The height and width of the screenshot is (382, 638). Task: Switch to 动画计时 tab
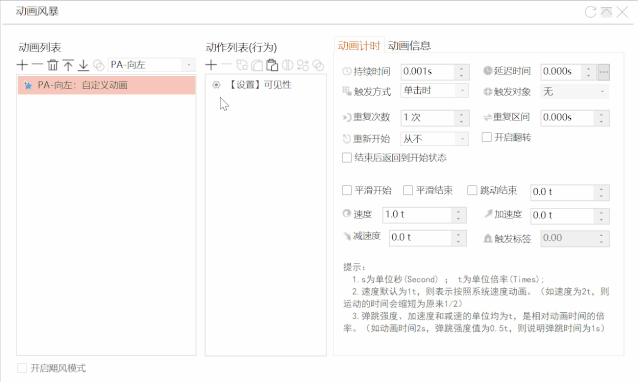click(x=359, y=46)
